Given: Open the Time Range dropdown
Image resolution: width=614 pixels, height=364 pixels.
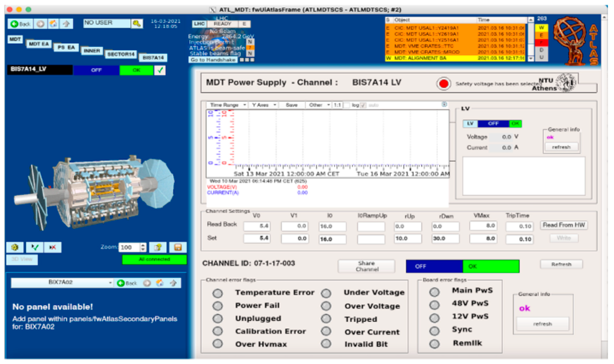Looking at the screenshot, I should 227,105.
